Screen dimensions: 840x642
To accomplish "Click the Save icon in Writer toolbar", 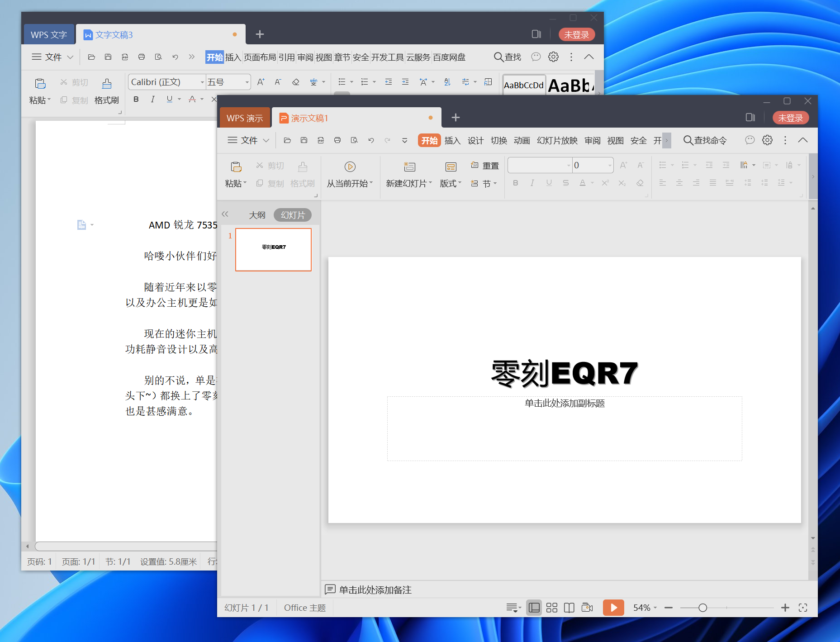I will (x=108, y=57).
